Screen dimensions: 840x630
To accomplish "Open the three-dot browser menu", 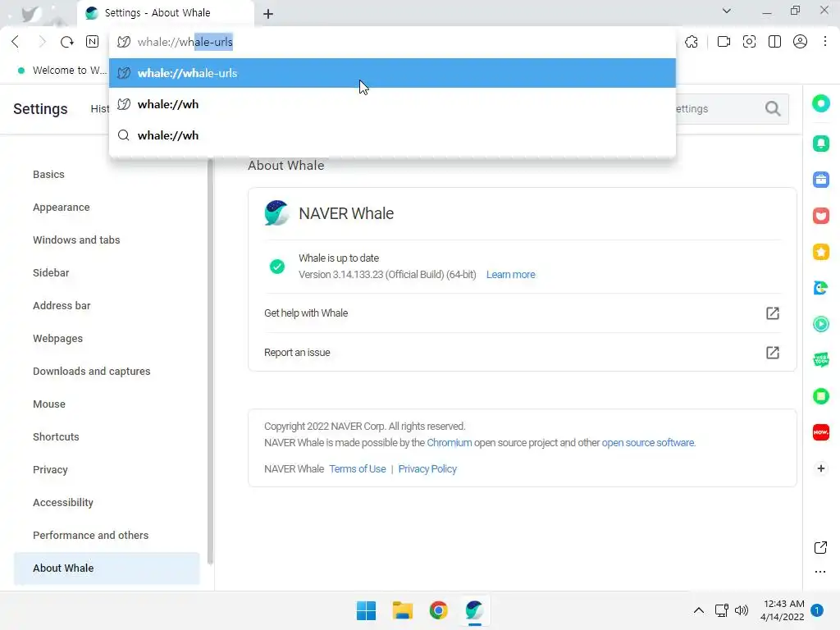I will click(825, 42).
